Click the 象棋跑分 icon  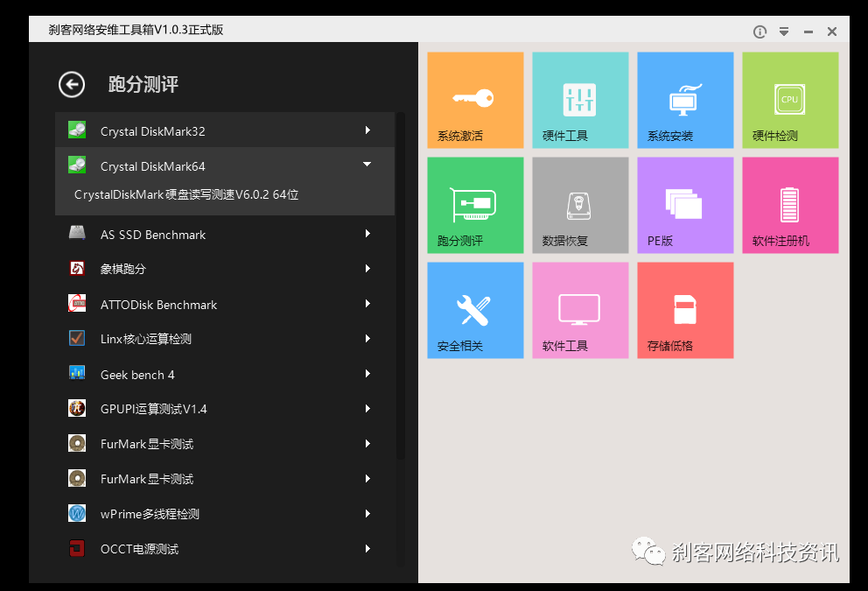(x=77, y=268)
